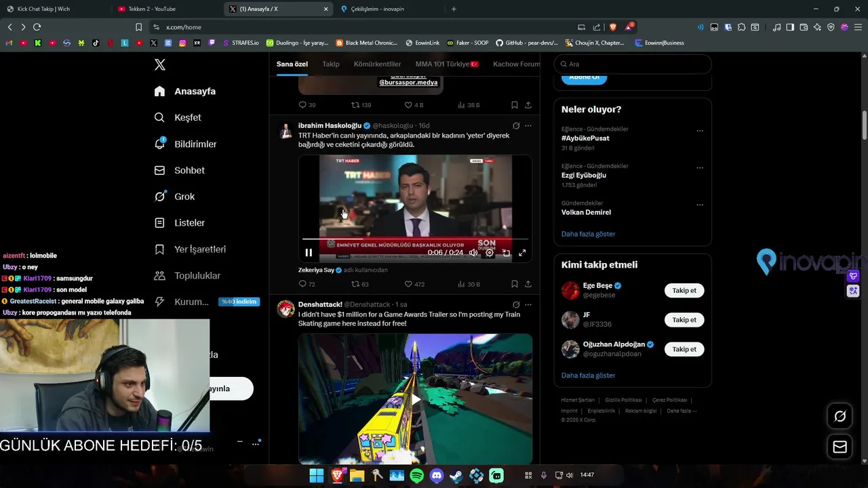Reload the page in the browser
868x488 pixels.
(x=37, y=27)
